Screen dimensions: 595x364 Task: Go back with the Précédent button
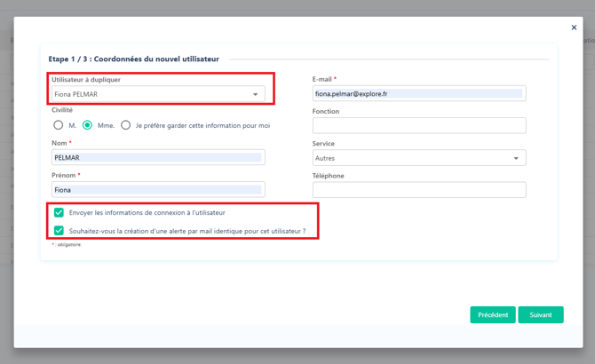(493, 315)
